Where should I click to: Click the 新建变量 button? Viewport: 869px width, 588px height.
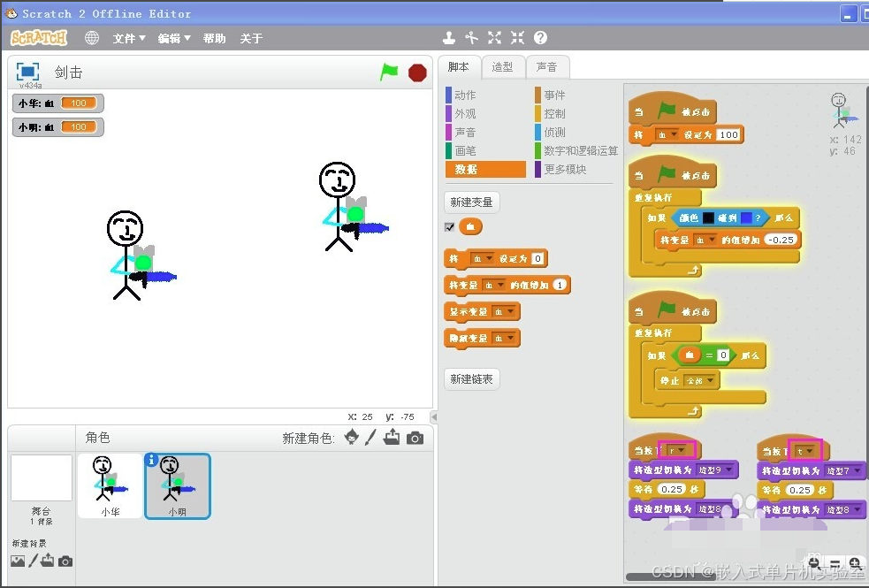[472, 202]
